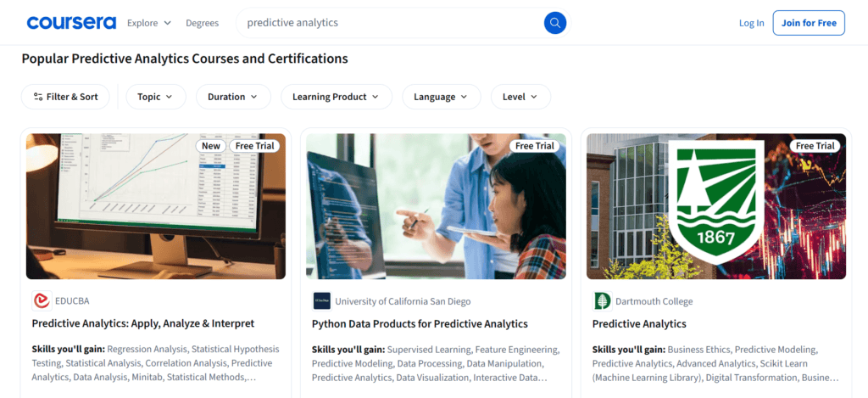Click the Join for Free button
This screenshot has width=868, height=398.
(809, 23)
